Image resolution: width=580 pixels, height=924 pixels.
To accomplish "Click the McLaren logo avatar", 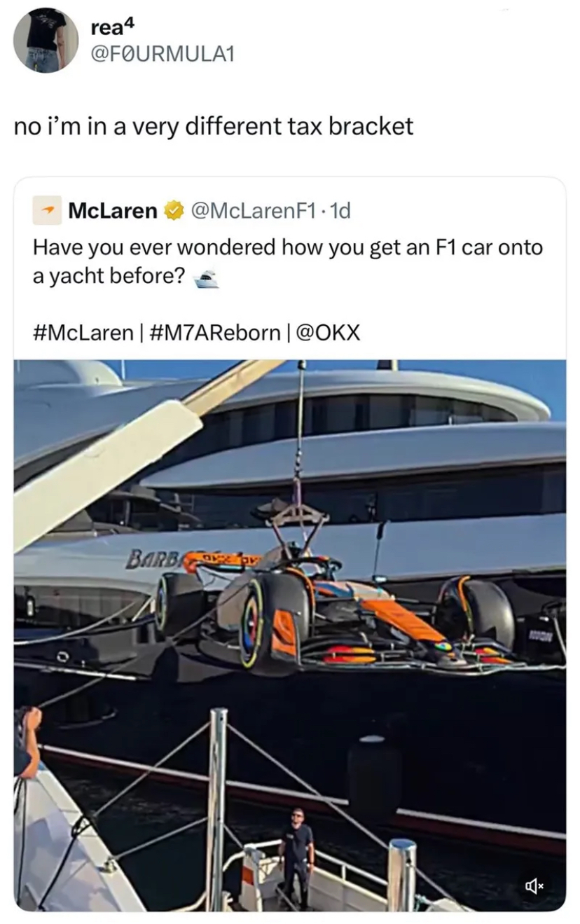I will [x=47, y=210].
